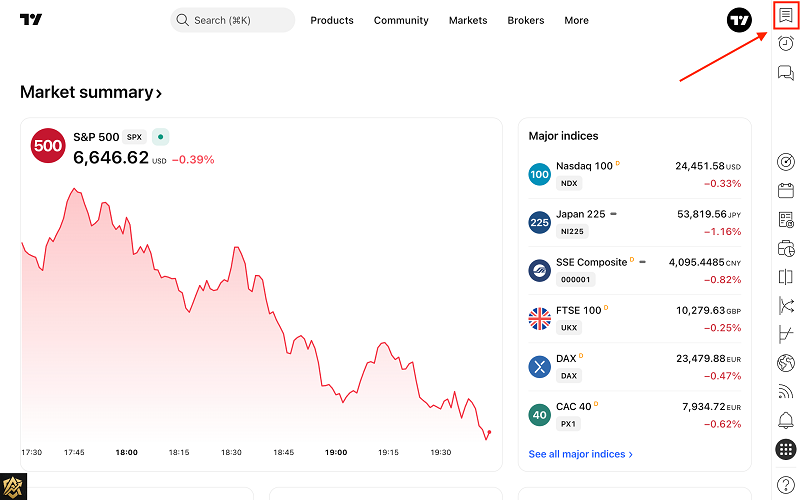The width and height of the screenshot is (800, 500).
Task: Click the SSE value 4,095.4485
Action: coord(696,262)
